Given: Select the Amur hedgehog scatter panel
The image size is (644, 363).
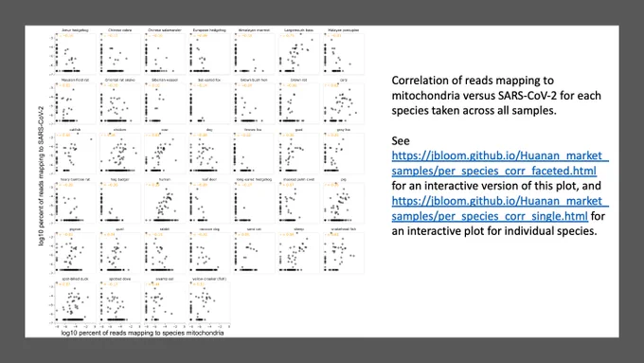Looking at the screenshot, I should 76,53.
